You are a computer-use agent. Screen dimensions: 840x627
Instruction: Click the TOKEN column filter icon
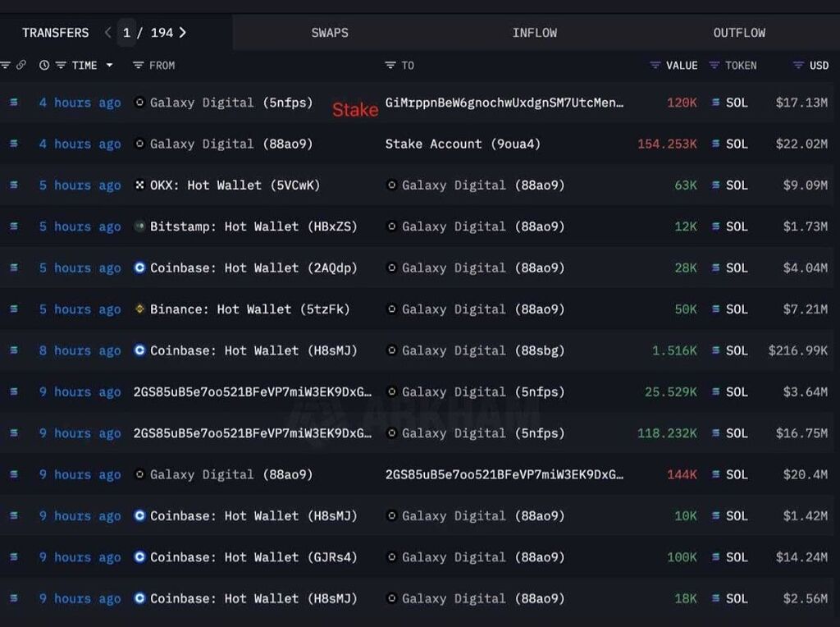point(714,66)
